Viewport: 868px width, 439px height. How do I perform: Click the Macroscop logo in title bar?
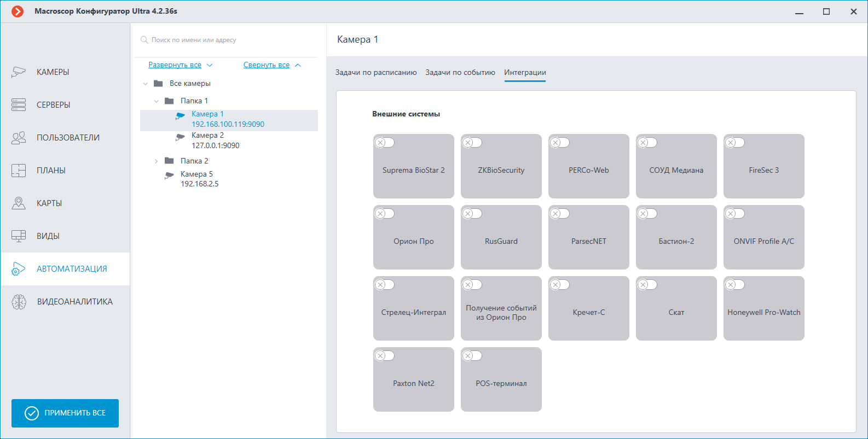pyautogui.click(x=18, y=11)
